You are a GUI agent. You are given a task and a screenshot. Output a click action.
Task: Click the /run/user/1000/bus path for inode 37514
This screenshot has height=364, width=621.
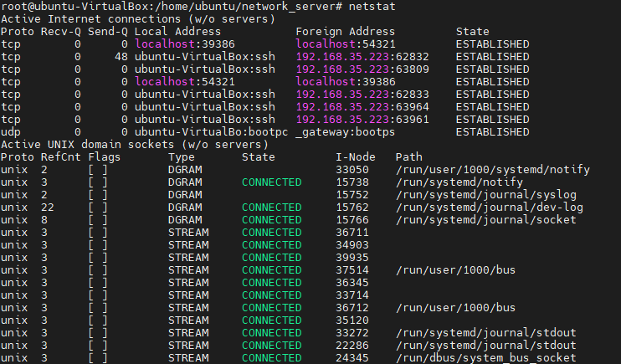click(456, 270)
